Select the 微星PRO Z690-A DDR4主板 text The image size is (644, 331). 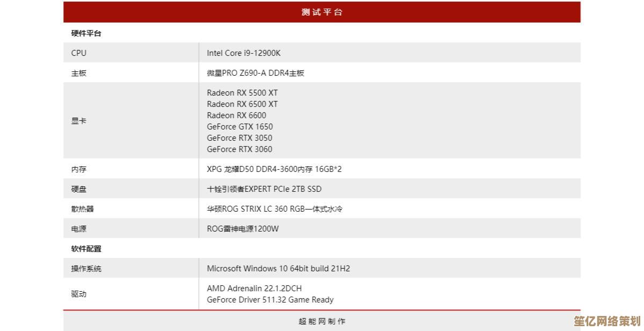click(x=257, y=73)
